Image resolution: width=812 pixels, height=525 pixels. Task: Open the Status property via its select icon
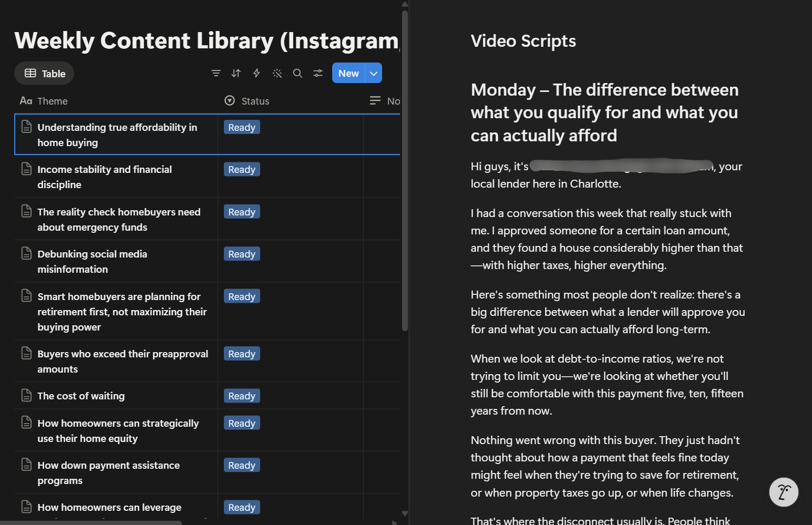pyautogui.click(x=230, y=100)
